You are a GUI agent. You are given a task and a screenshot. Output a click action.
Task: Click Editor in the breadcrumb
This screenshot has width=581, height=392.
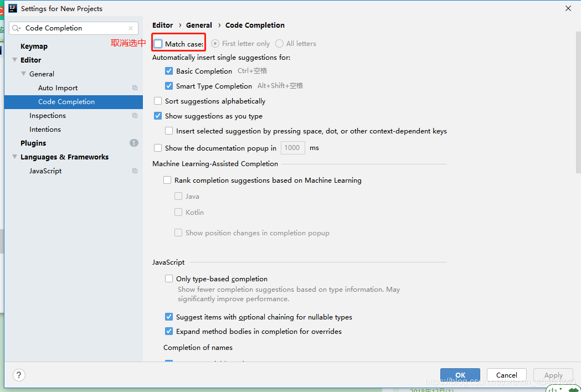pos(163,25)
